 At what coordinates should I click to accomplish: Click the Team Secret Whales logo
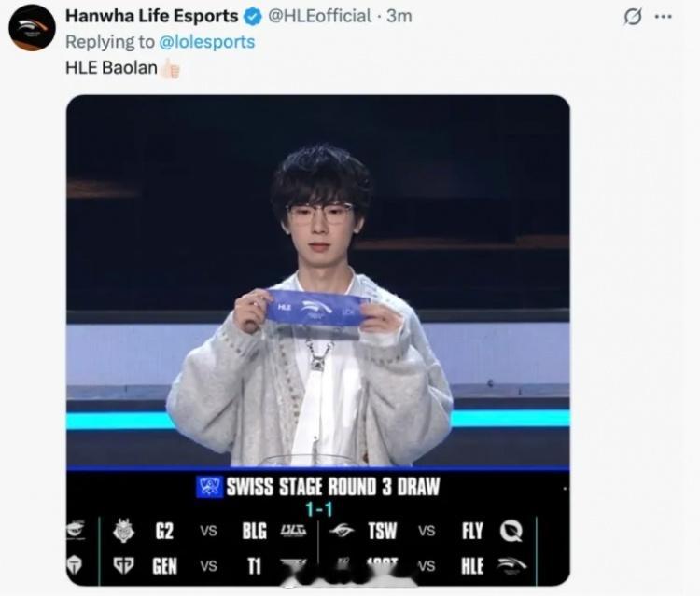point(342,531)
